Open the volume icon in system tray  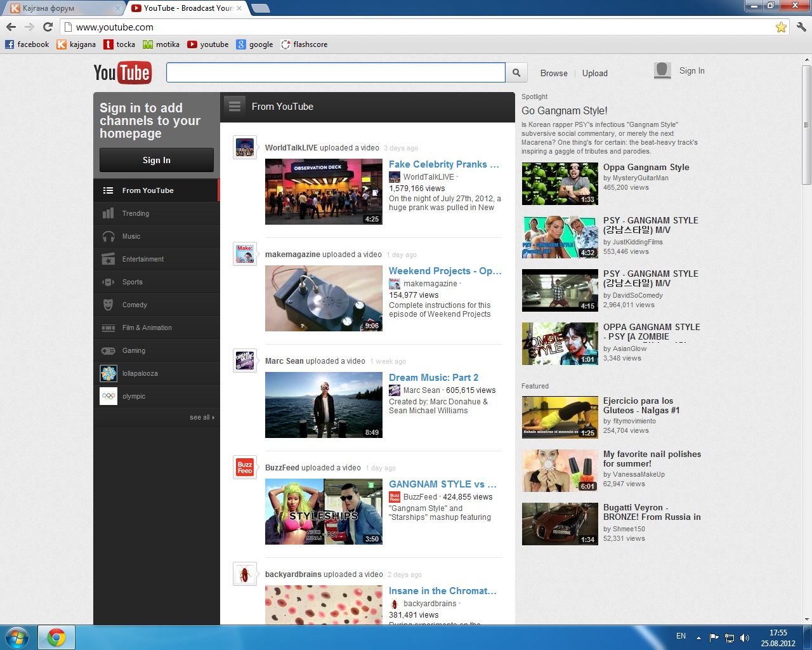coord(745,637)
